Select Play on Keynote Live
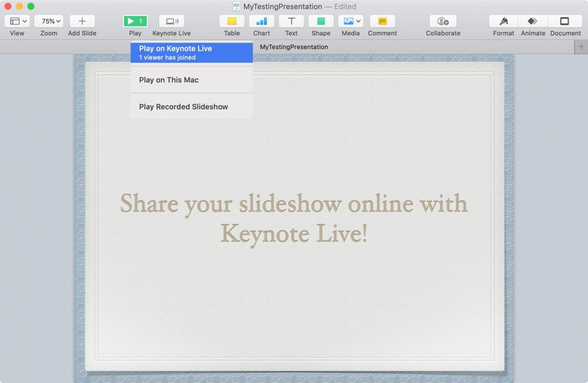Viewport: 588px width, 383px height. click(192, 52)
